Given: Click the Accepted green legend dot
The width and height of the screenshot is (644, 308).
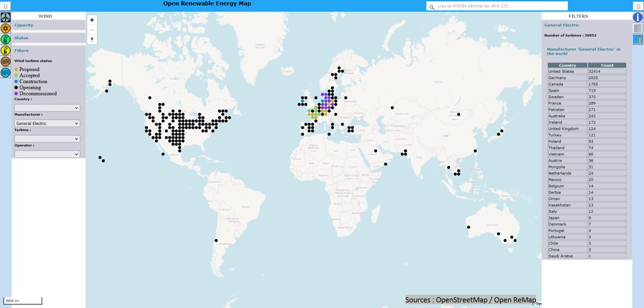Looking at the screenshot, I should pyautogui.click(x=16, y=75).
